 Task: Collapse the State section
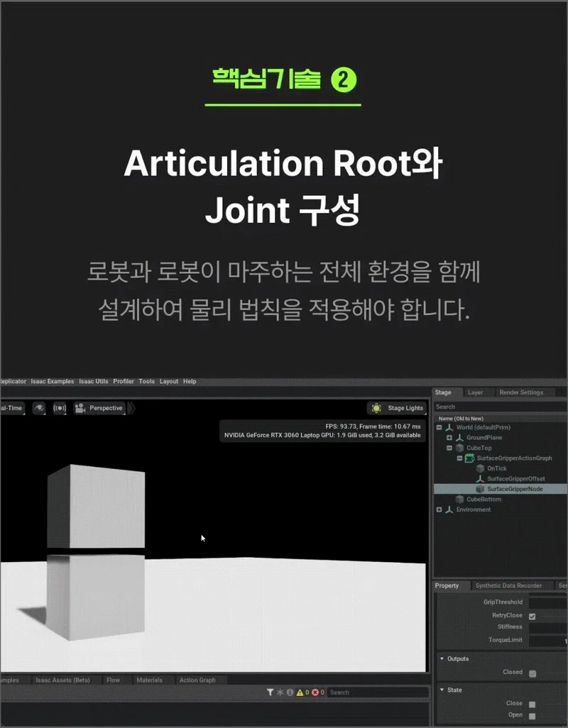click(x=442, y=690)
